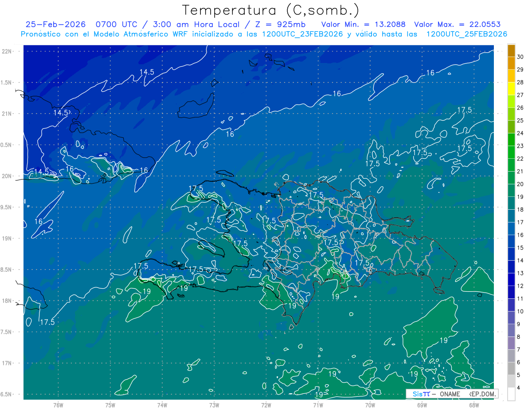The width and height of the screenshot is (532, 411).
Task: Click the "68W" longitude axis label
Action: point(474,405)
